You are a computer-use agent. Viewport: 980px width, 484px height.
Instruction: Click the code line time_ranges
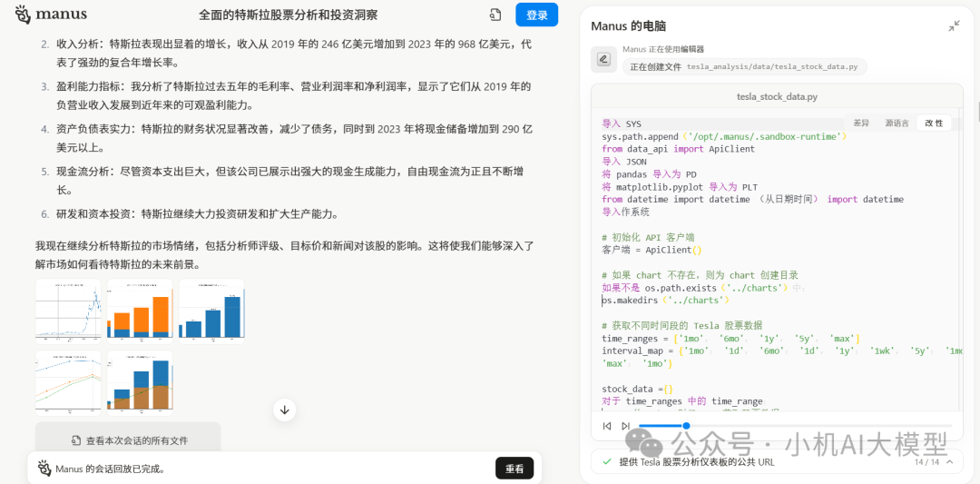tap(731, 339)
